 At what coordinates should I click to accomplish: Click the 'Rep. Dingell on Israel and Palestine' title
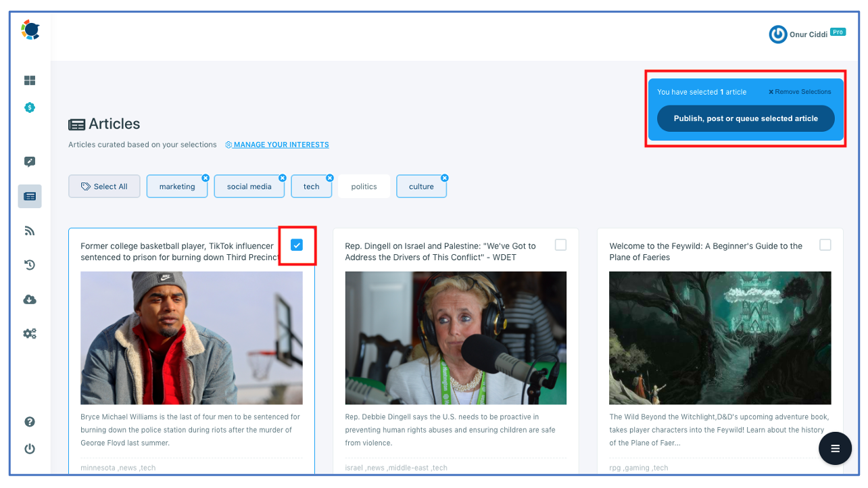[440, 251]
